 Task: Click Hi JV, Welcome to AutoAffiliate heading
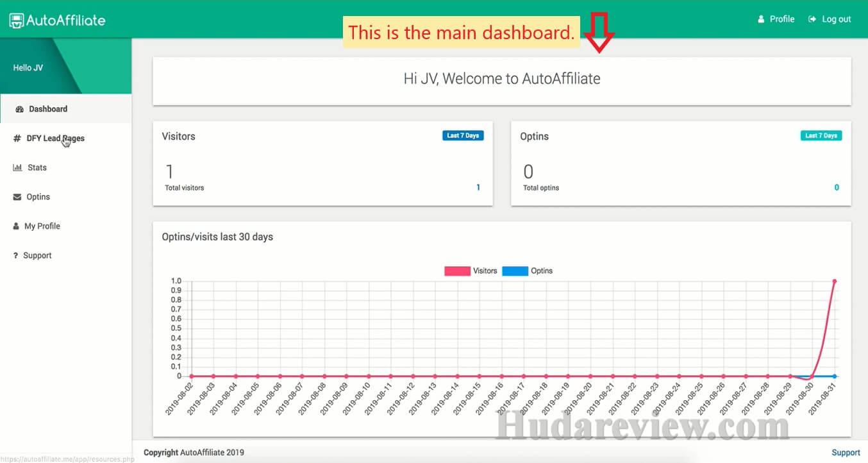tap(502, 79)
